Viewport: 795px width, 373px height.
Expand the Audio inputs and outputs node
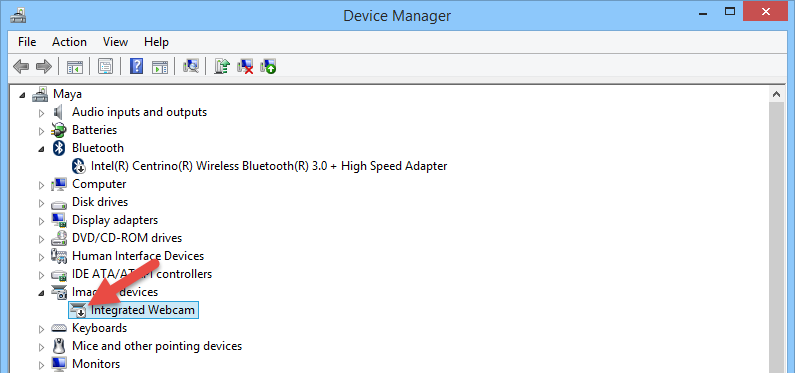[x=42, y=113]
